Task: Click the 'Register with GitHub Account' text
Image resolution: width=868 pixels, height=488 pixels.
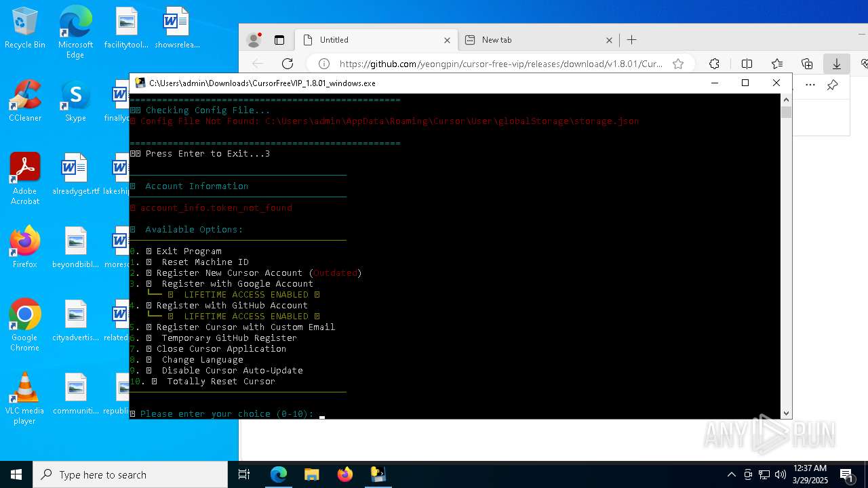Action: pos(232,305)
